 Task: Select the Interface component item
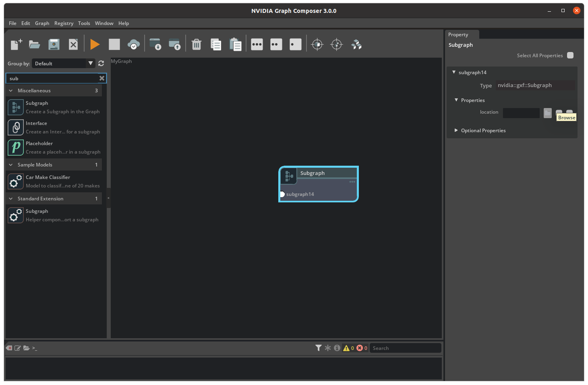coord(54,127)
